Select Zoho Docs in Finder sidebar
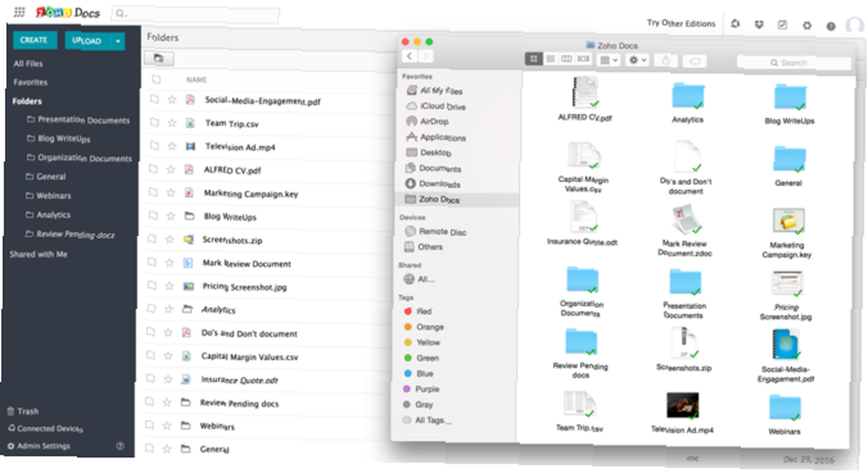868x473 pixels. click(x=457, y=199)
